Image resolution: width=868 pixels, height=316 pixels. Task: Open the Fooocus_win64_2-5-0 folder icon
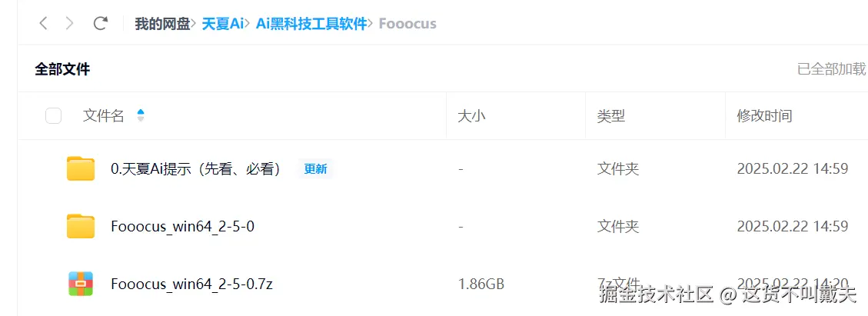pos(81,226)
